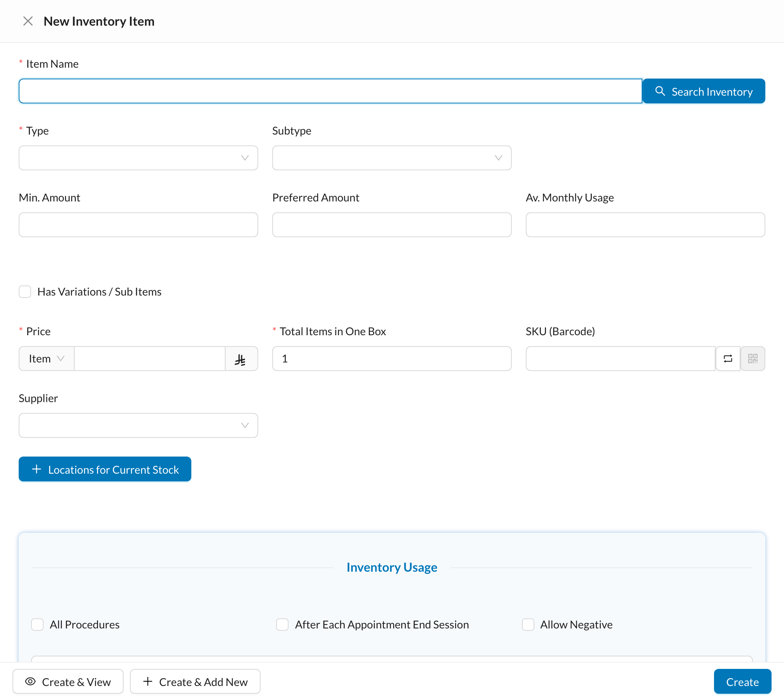Image resolution: width=784 pixels, height=700 pixels.
Task: Click the Min. Amount field
Action: point(138,225)
